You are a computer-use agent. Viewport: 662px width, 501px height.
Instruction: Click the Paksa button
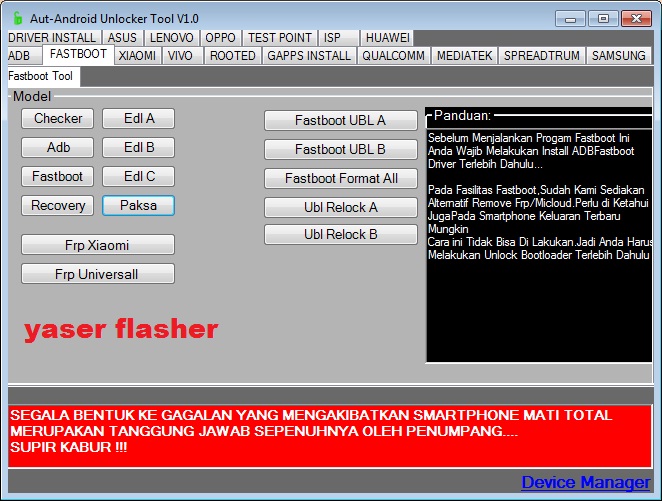(x=138, y=206)
